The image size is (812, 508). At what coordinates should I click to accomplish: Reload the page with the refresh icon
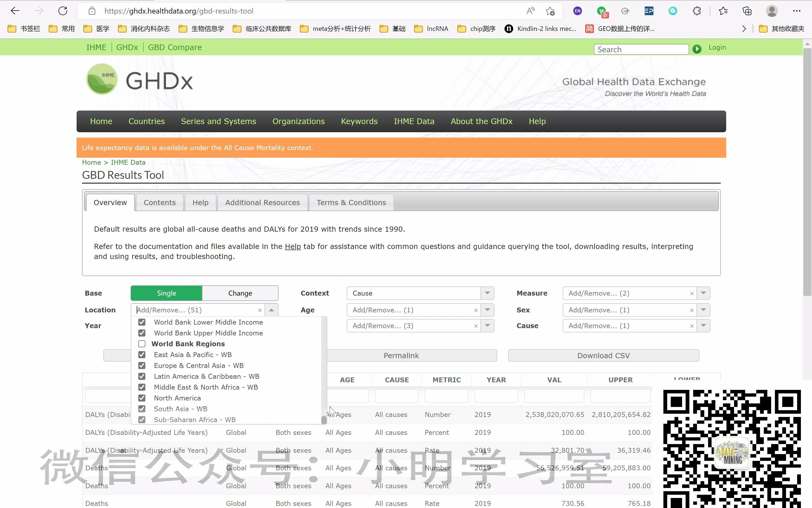pos(63,11)
